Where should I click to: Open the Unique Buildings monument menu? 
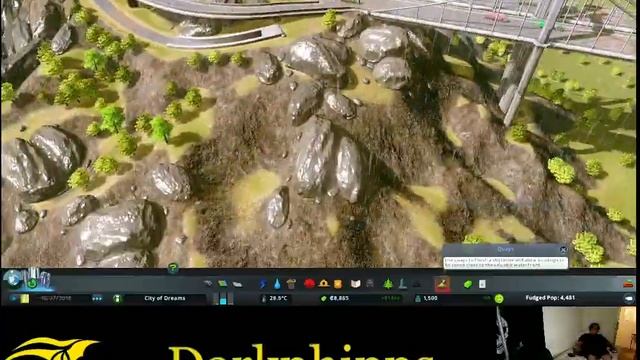tap(402, 284)
